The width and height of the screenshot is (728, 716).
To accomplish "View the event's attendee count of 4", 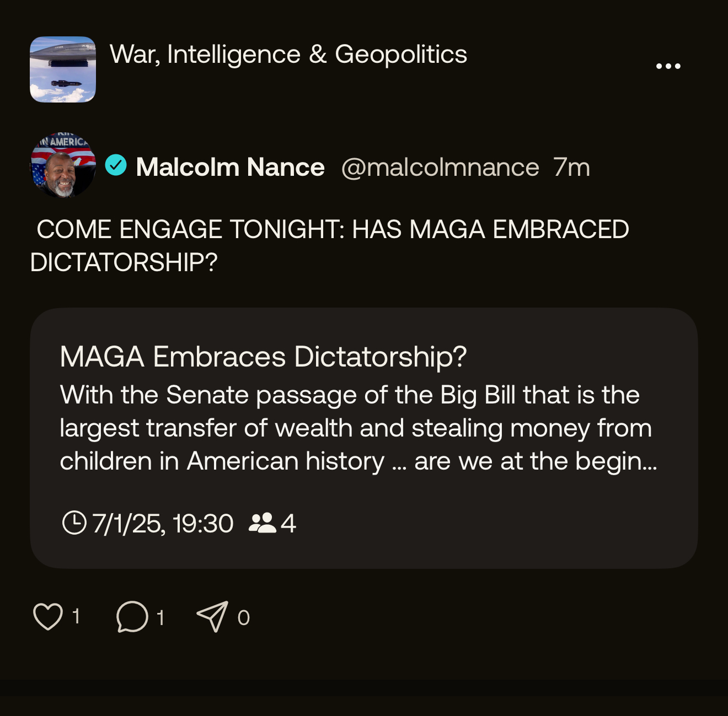I will pyautogui.click(x=288, y=523).
